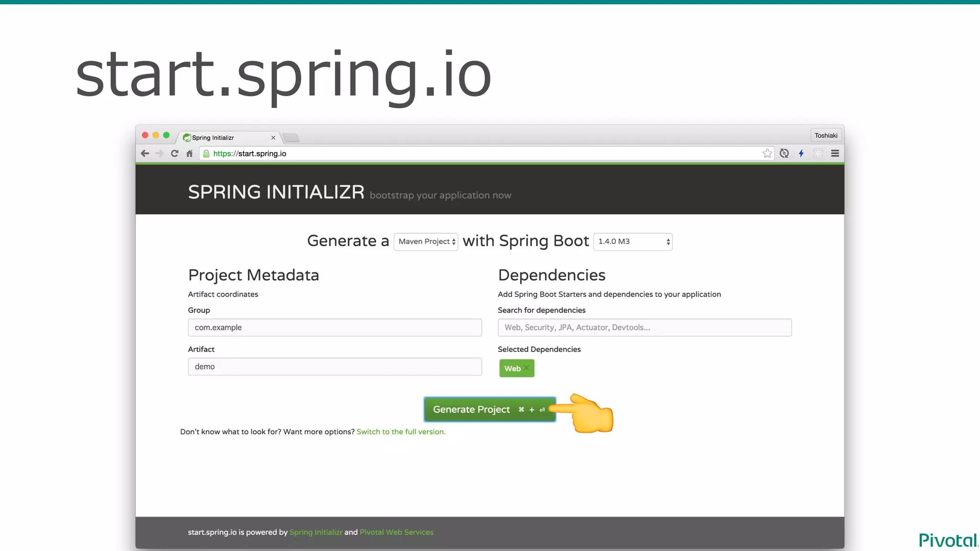Click the Group field containing com.example
This screenshot has height=551, width=980.
[335, 328]
